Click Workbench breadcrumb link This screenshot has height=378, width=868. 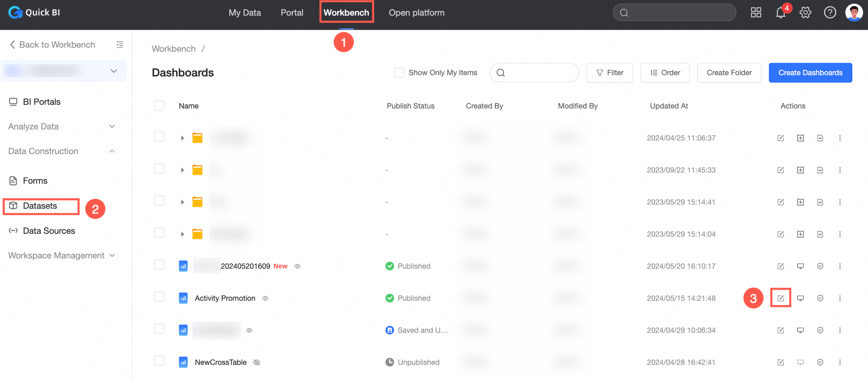[174, 49]
